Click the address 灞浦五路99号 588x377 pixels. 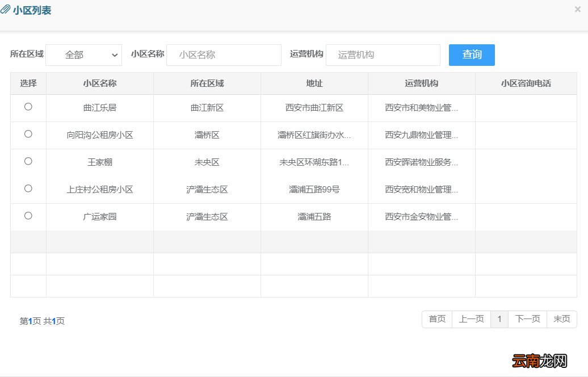(314, 189)
